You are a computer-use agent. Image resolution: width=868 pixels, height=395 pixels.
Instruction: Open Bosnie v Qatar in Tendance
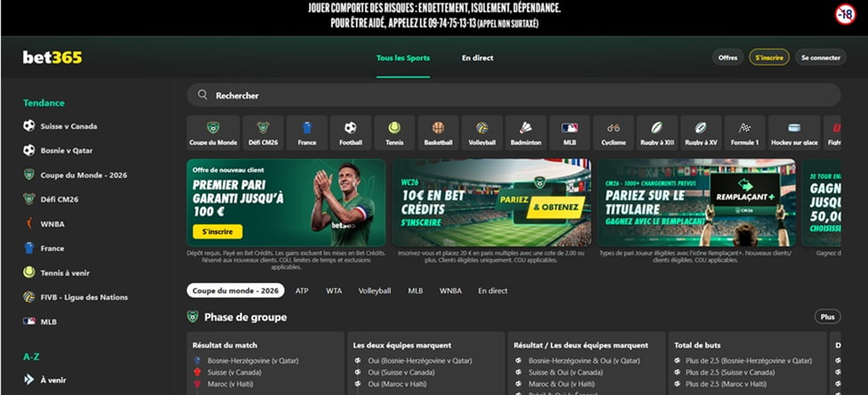click(x=67, y=150)
